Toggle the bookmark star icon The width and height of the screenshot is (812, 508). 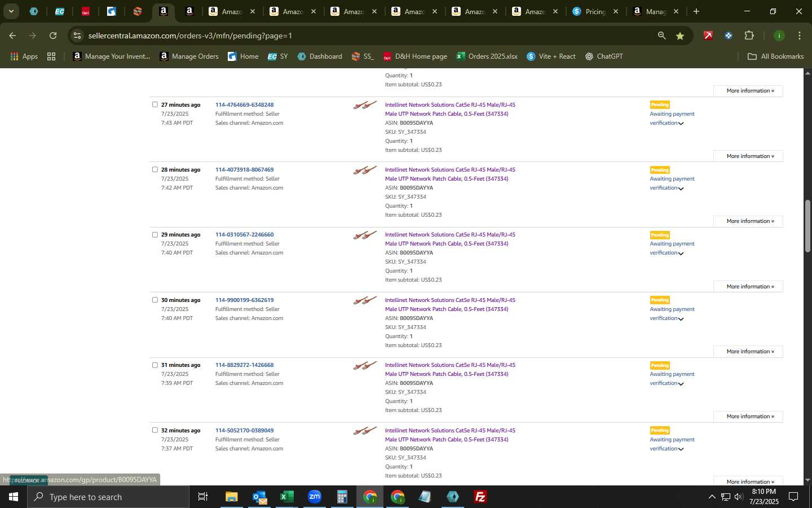click(x=680, y=36)
